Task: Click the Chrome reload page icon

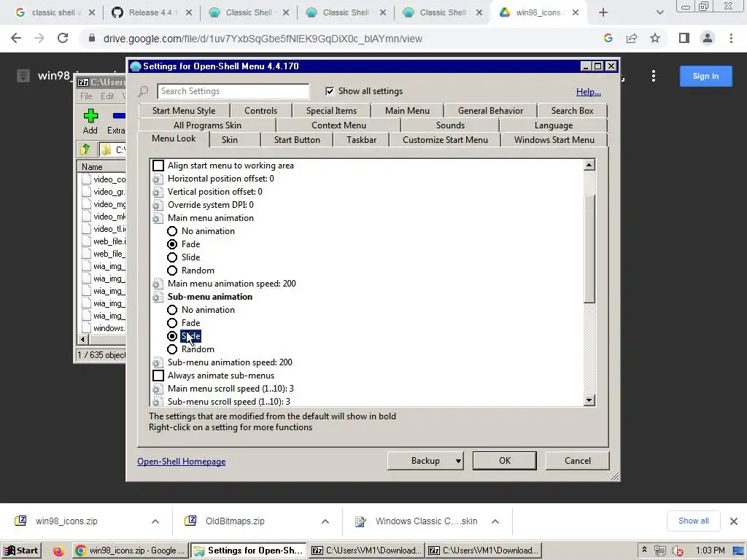Action: tap(63, 38)
